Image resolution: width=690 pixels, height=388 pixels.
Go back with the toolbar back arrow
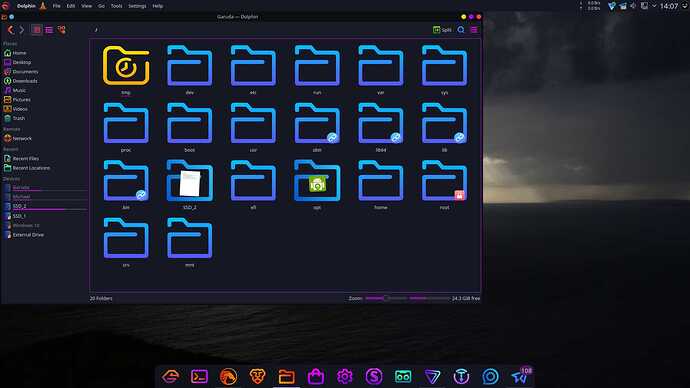(11, 30)
